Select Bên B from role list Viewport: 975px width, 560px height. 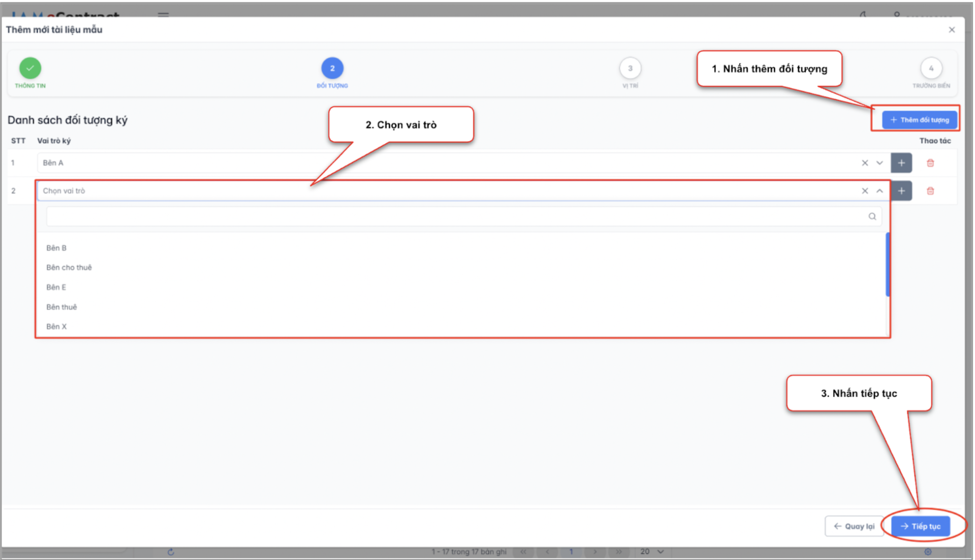click(57, 248)
